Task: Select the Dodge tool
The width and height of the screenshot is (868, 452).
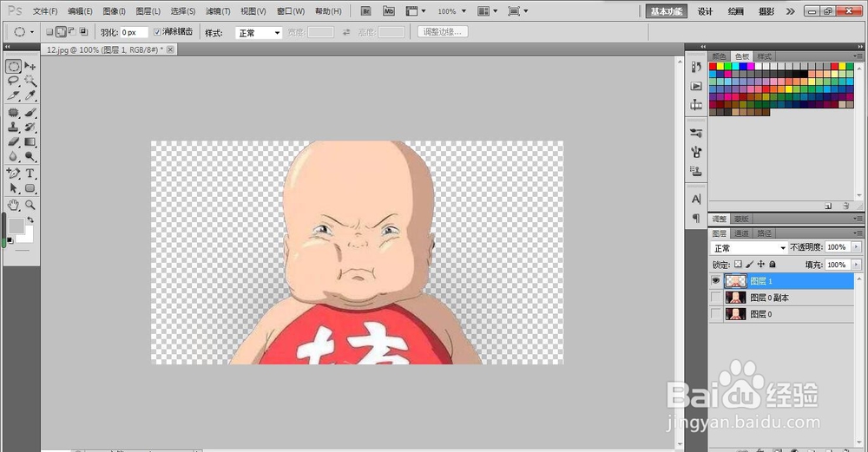Action: click(30, 156)
